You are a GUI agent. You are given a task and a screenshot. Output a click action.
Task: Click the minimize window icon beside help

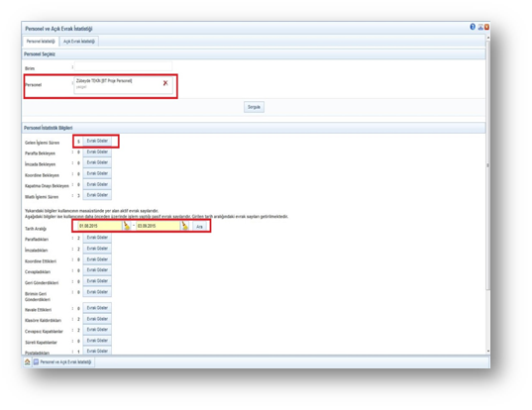tap(480, 27)
